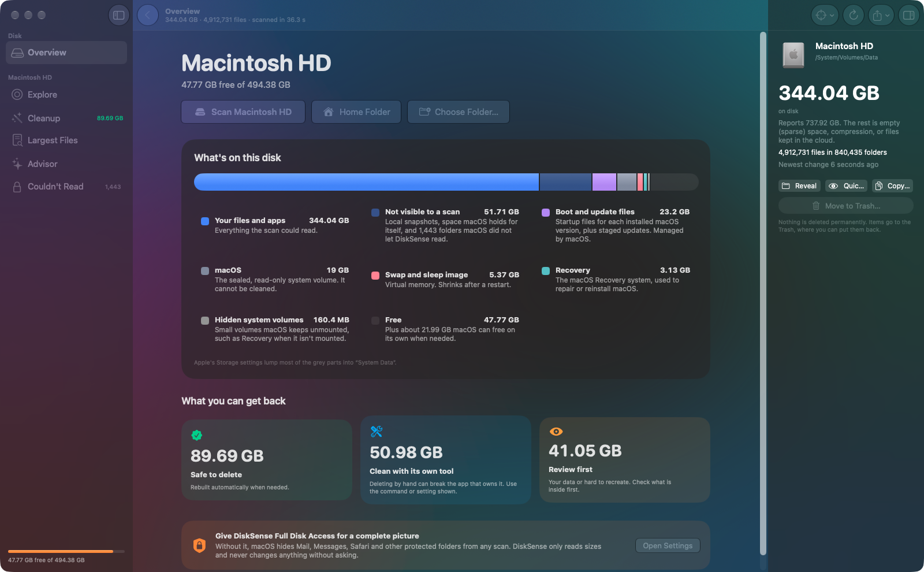
Task: Click the dark blue swatch beside Not visible to a scan
Action: [x=375, y=212]
